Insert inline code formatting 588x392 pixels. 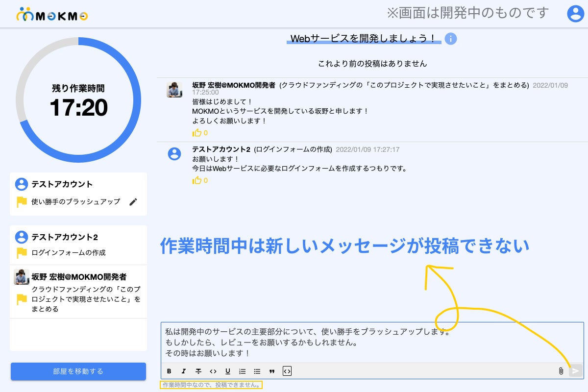tap(213, 371)
